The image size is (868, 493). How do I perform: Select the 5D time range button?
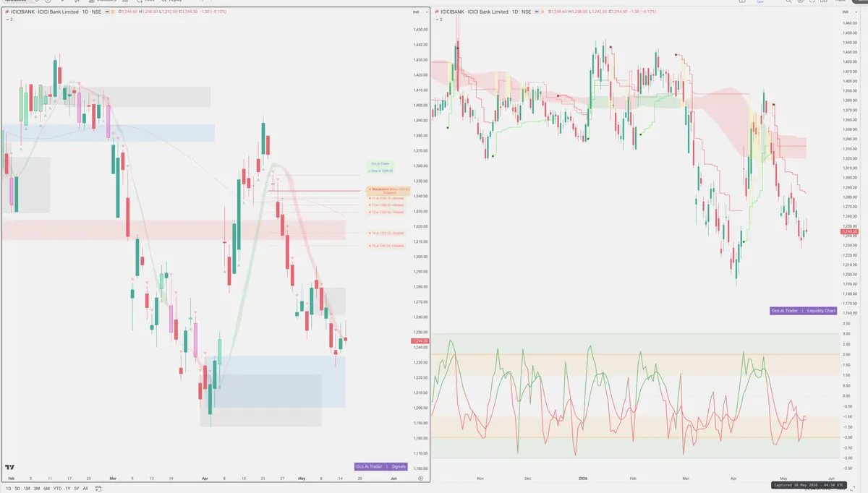click(17, 489)
